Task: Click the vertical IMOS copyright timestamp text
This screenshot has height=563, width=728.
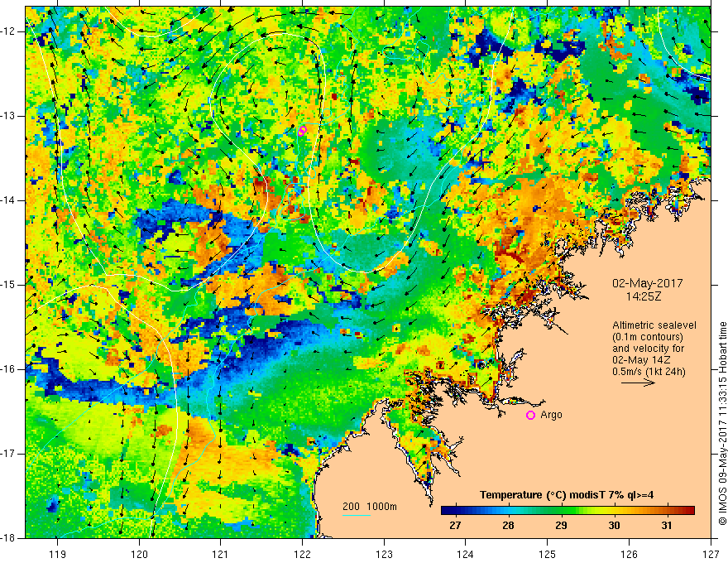Action: (x=722, y=423)
